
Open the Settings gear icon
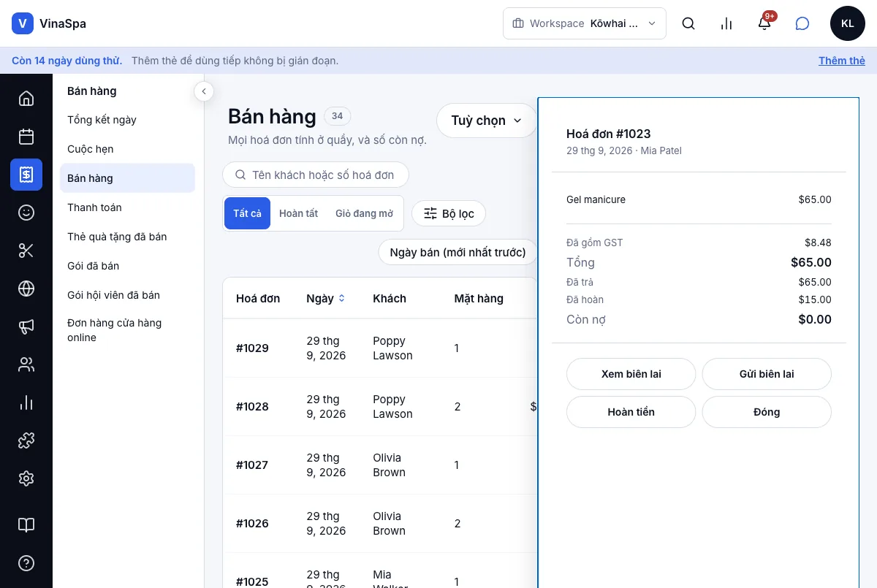tap(26, 478)
